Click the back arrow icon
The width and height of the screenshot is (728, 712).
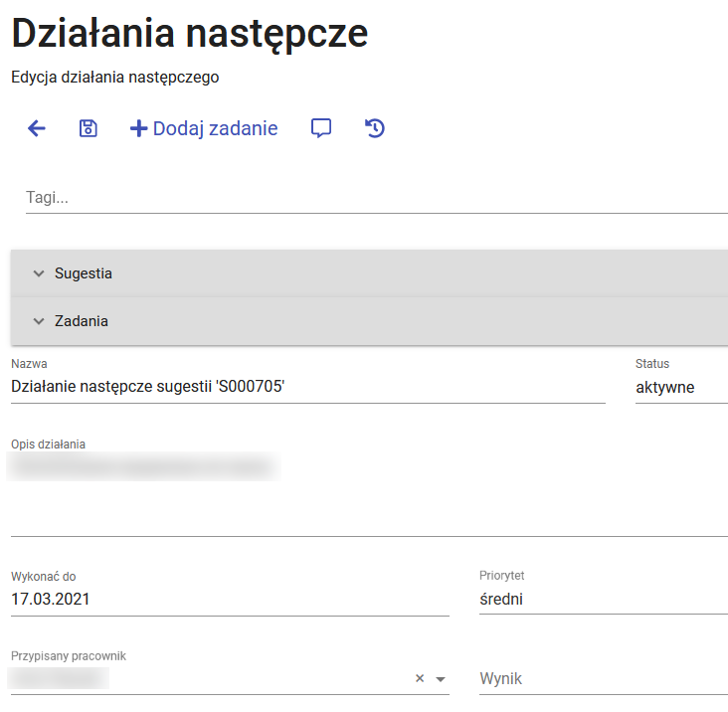[x=37, y=128]
